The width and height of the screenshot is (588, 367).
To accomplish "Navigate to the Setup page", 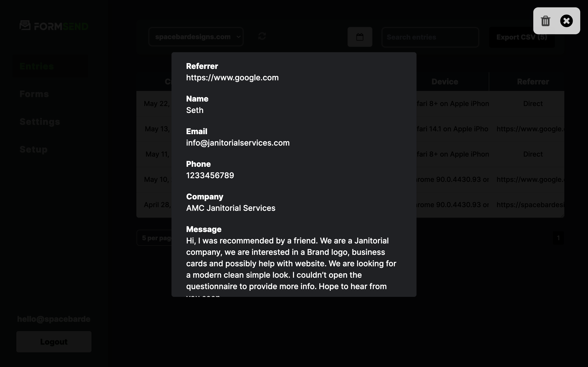I will point(33,149).
